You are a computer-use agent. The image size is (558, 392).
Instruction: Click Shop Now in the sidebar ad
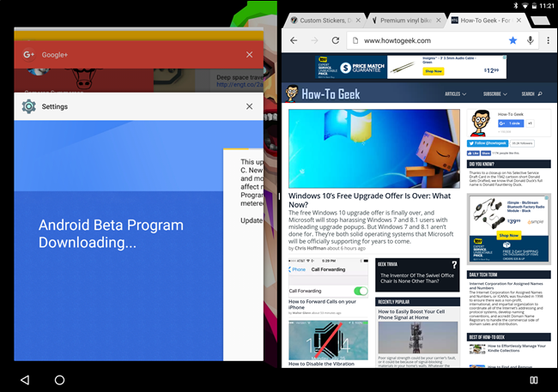click(x=508, y=236)
